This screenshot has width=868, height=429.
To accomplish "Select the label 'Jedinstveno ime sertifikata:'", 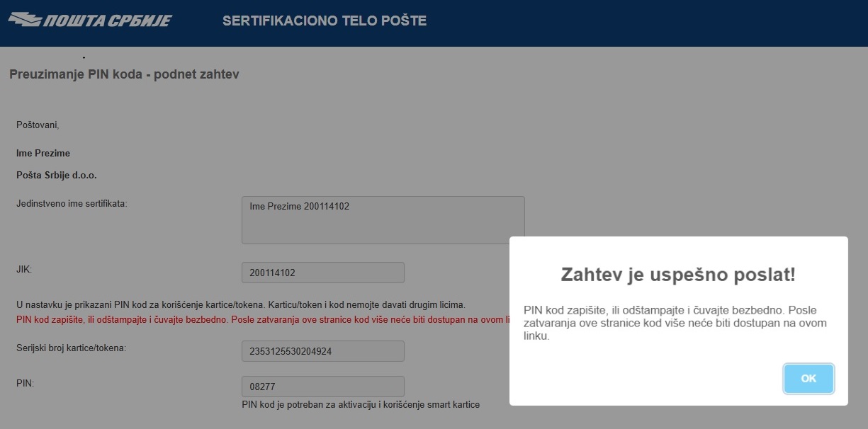I will point(72,204).
